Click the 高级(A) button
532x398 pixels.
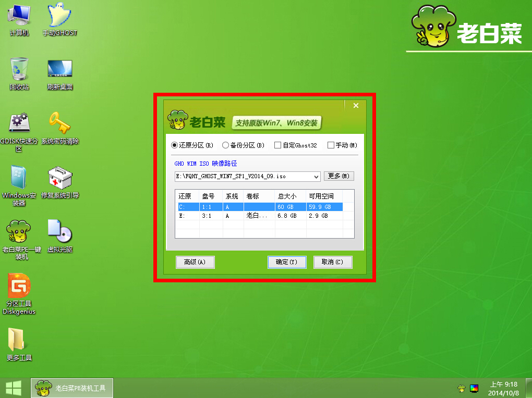click(195, 262)
